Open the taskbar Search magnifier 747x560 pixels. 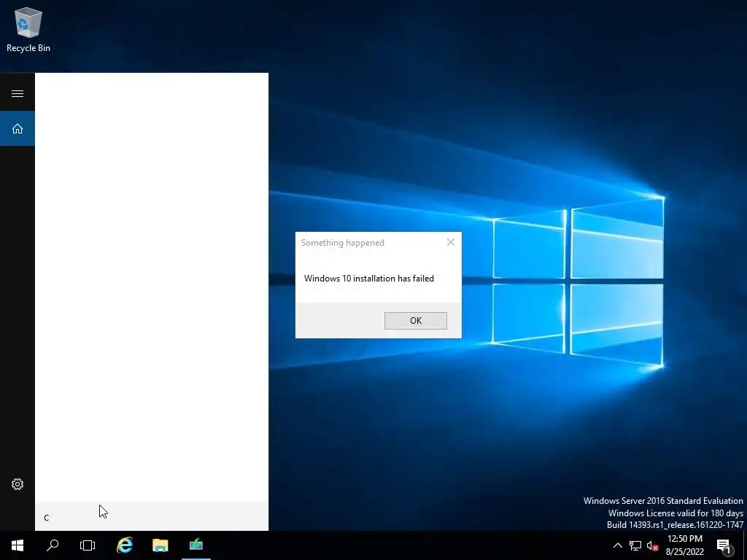[53, 545]
